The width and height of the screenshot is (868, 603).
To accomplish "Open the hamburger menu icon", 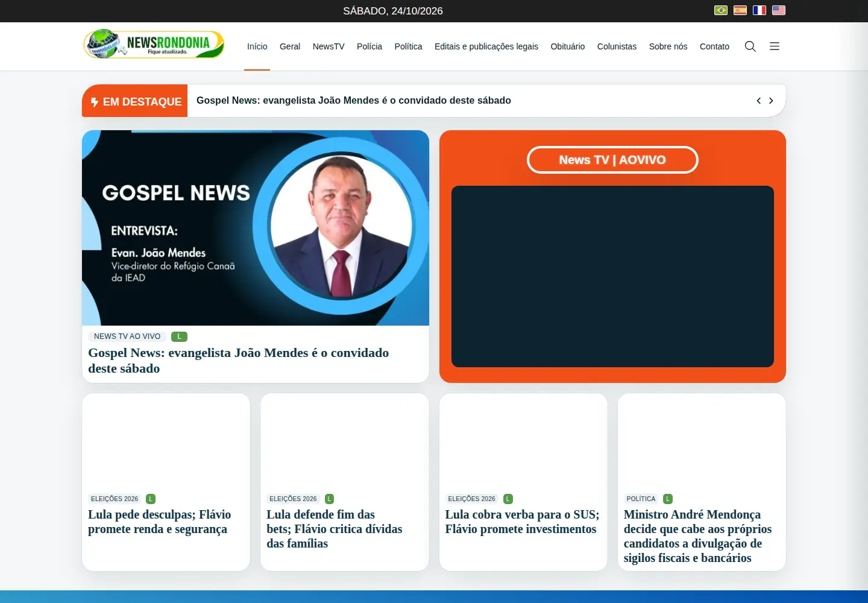I will (x=775, y=46).
